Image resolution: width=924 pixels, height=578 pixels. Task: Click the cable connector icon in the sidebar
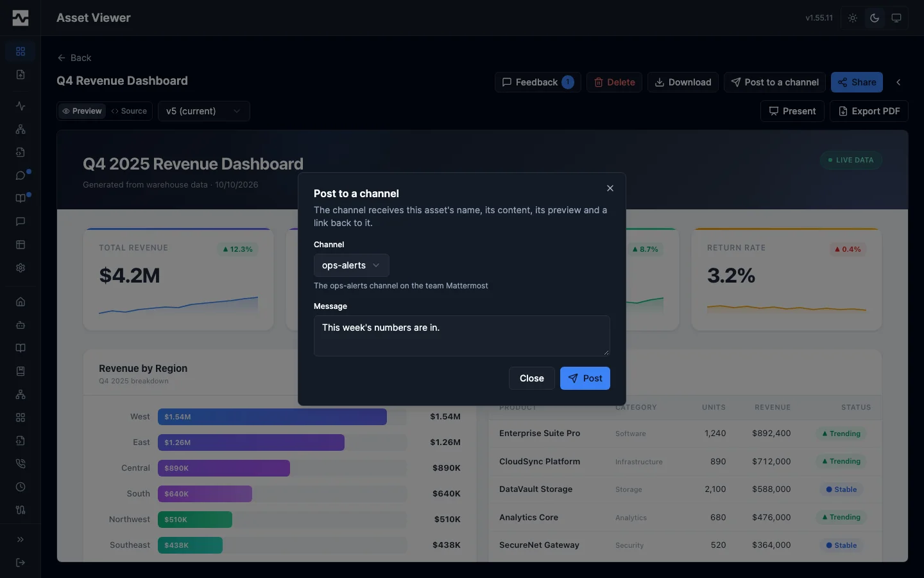point(21,510)
